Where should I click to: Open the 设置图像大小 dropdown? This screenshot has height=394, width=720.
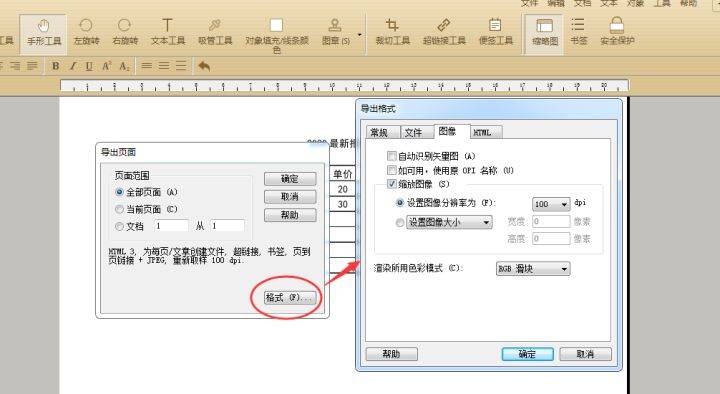449,223
